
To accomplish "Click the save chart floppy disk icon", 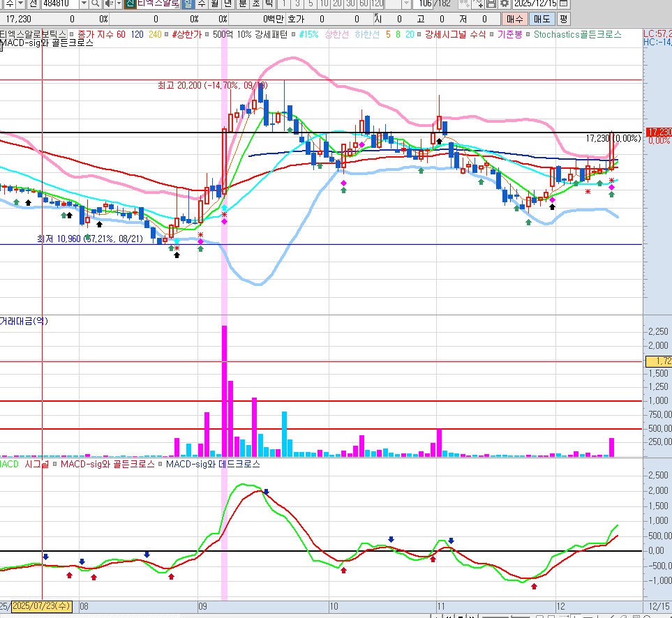I will [491, 4].
